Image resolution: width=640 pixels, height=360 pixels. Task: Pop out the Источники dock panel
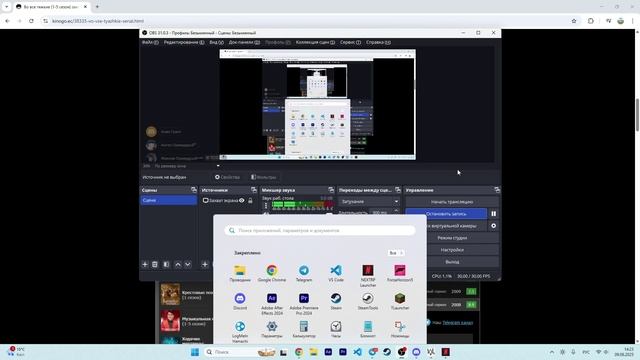[254, 190]
